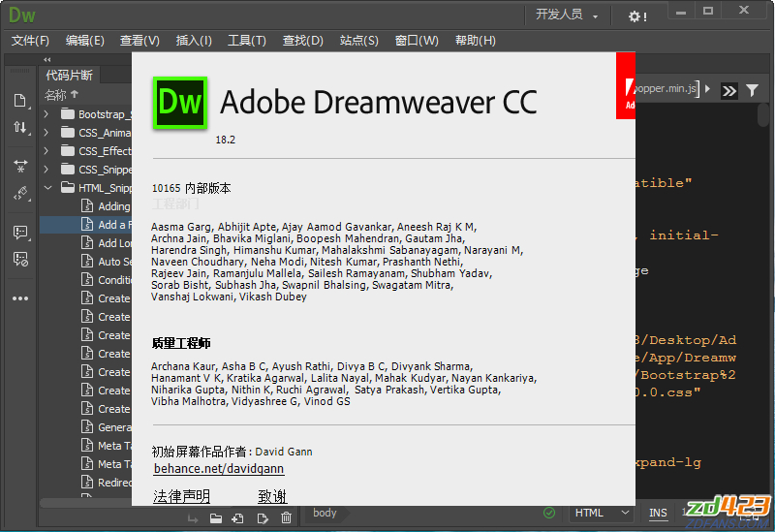This screenshot has height=532, width=775.
Task: Collapse the panel with double-arrow button
Action: pos(46,59)
